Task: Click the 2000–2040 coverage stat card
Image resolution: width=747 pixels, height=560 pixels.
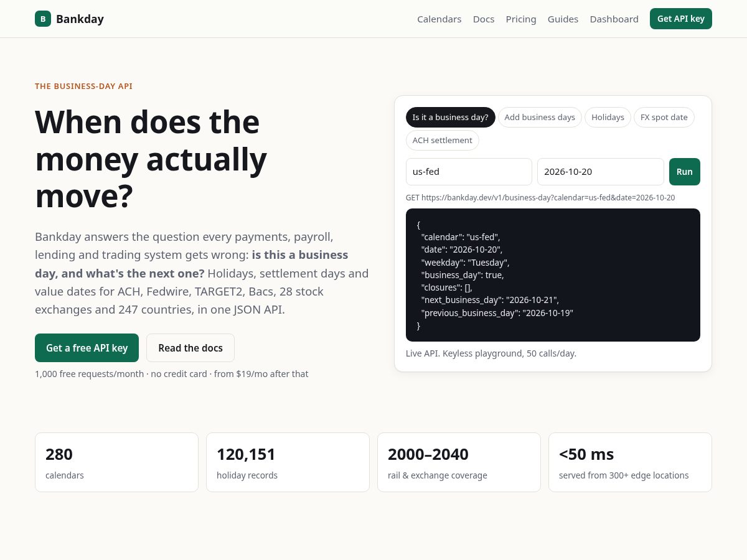Action: point(459,462)
